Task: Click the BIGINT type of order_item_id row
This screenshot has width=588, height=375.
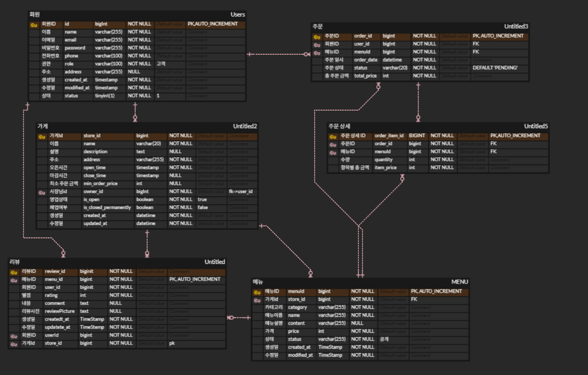Action: click(x=417, y=136)
